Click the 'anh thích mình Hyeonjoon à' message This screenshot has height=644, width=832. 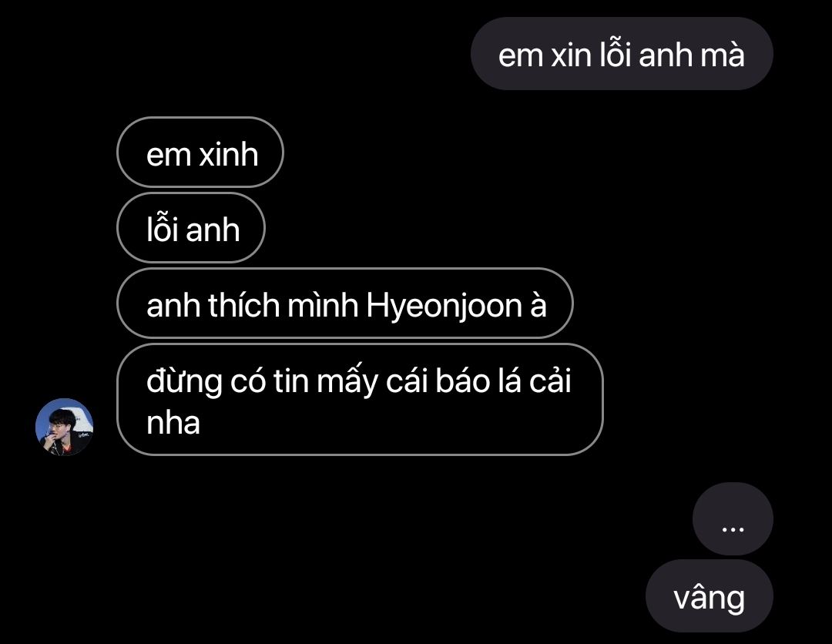pos(345,304)
